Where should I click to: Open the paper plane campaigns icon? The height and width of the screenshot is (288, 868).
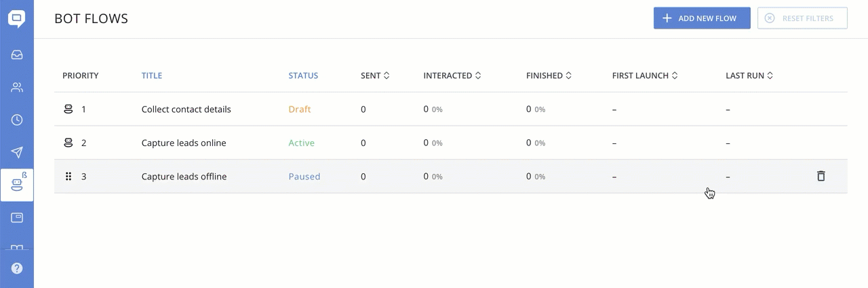click(17, 153)
